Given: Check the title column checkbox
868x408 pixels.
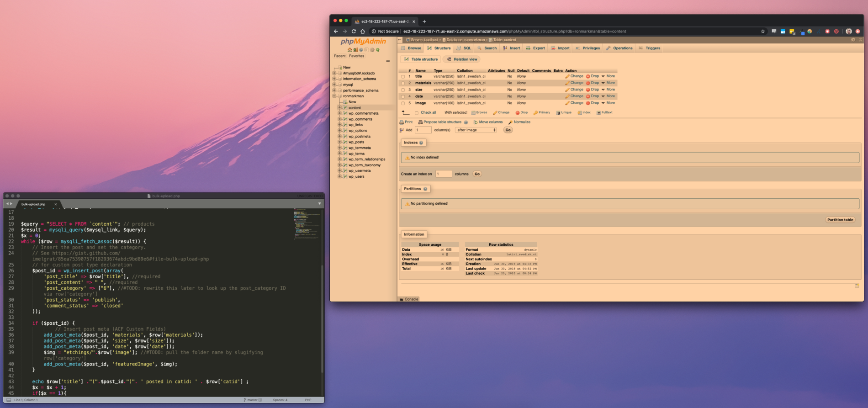Looking at the screenshot, I should click(403, 77).
